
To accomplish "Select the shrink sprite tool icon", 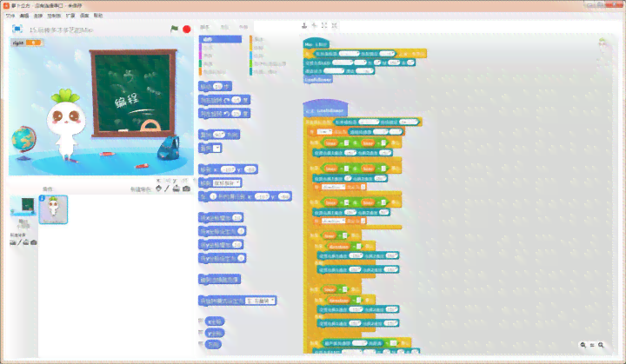I will click(x=335, y=25).
